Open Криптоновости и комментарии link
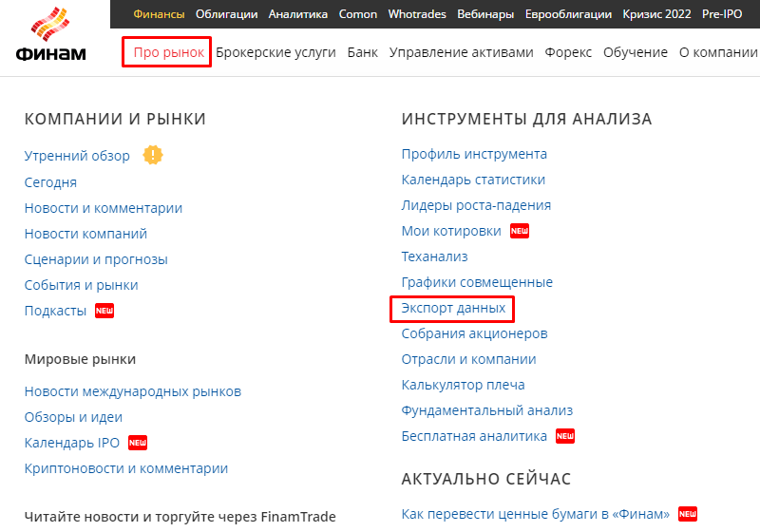 [125, 468]
